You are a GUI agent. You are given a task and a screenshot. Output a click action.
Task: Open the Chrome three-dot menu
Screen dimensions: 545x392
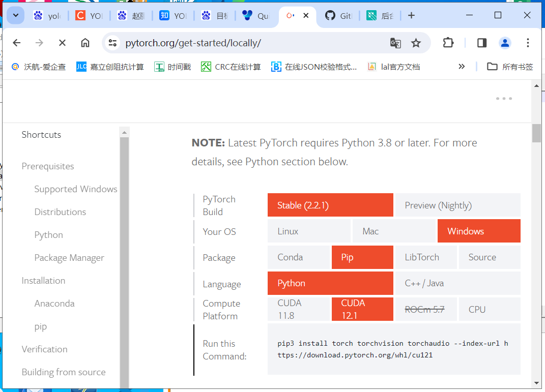point(528,43)
